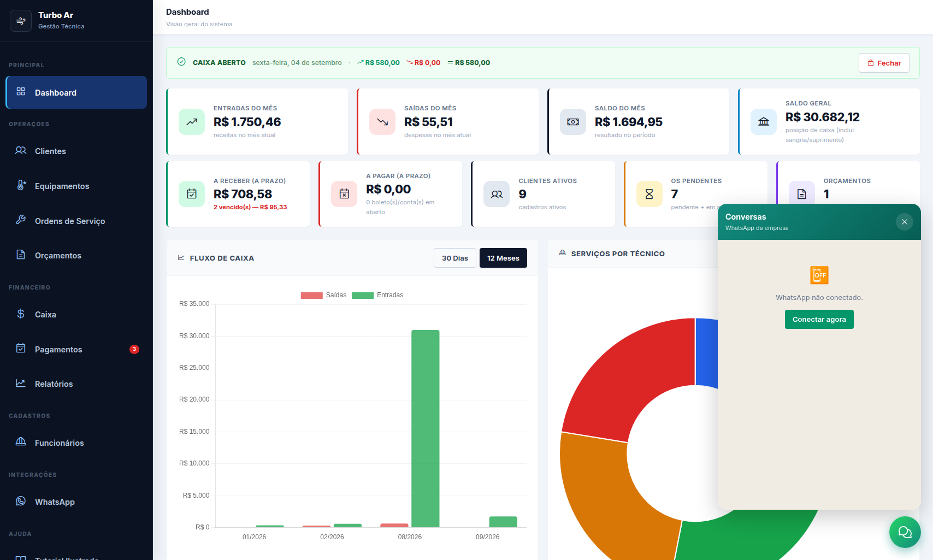
Task: Click the R$ 55,51 saídas value
Action: pos(429,122)
